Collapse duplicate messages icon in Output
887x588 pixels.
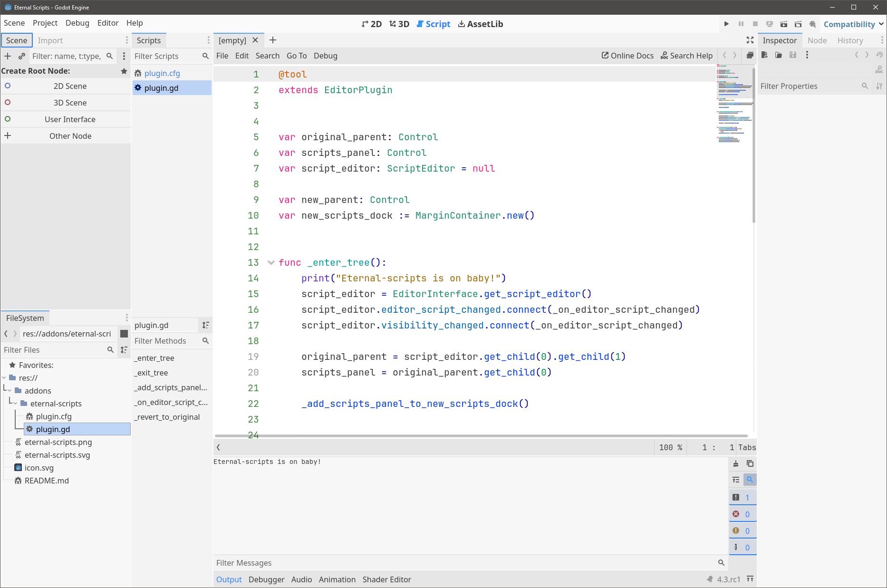coord(736,480)
